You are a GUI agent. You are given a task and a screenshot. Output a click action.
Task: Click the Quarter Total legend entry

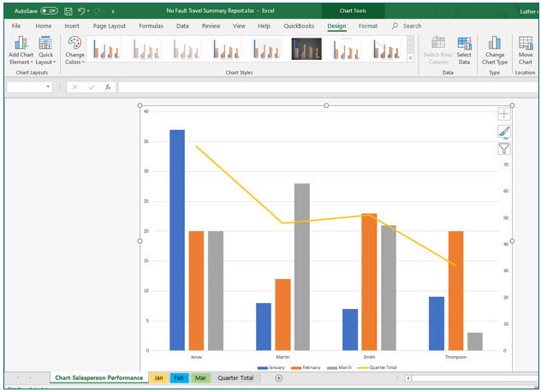point(378,367)
